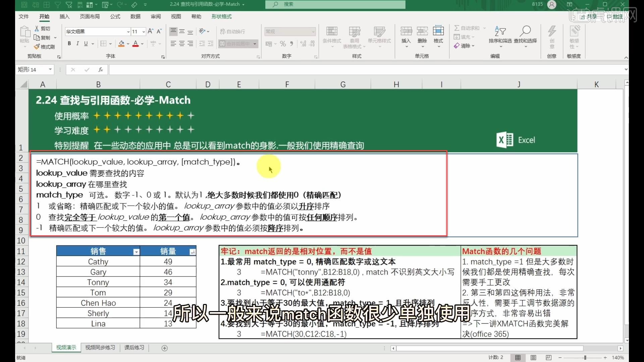Toggle underline formatting U
This screenshot has width=644, height=362.
(x=86, y=44)
